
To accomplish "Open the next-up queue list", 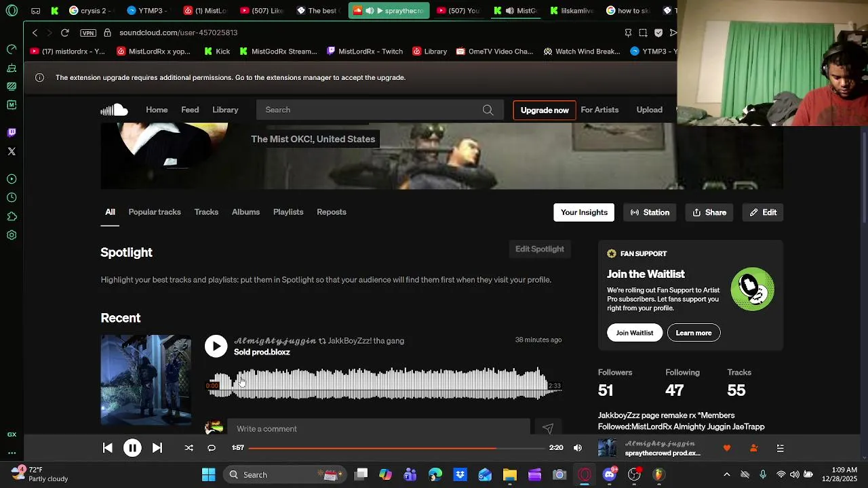I will tap(780, 448).
